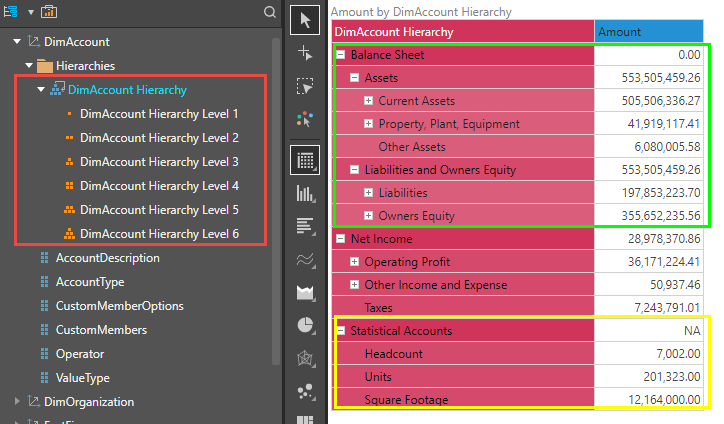Viewport: 724px width, 424px height.
Task: Expand the Current Assets row
Action: click(x=368, y=101)
